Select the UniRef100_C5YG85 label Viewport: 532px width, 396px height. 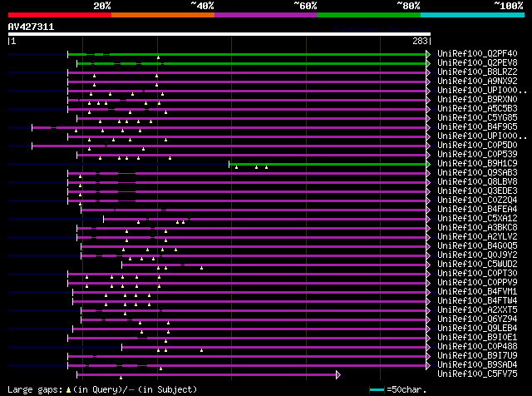point(477,117)
